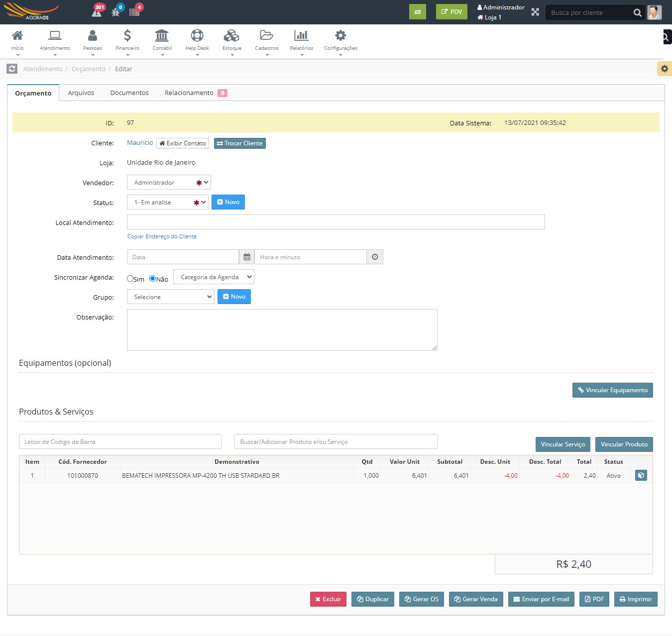This screenshot has width=672, height=636.
Task: Click the AgoraOS logo
Action: click(31, 11)
